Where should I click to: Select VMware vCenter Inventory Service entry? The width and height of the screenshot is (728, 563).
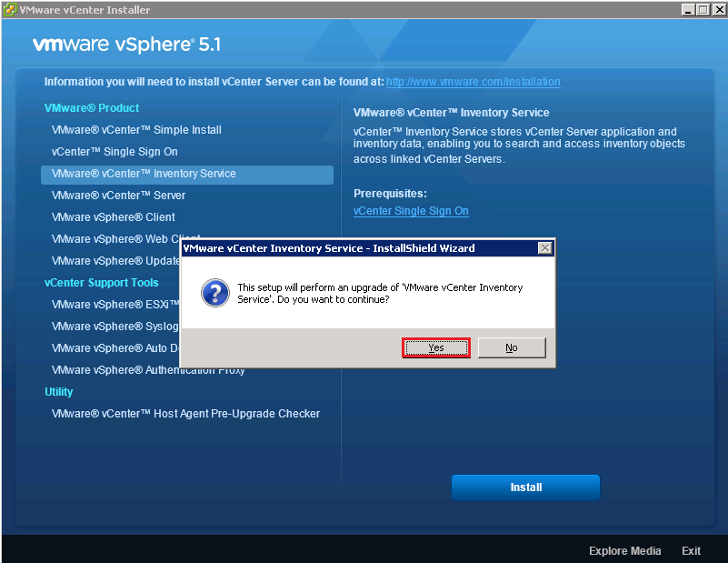click(x=144, y=174)
